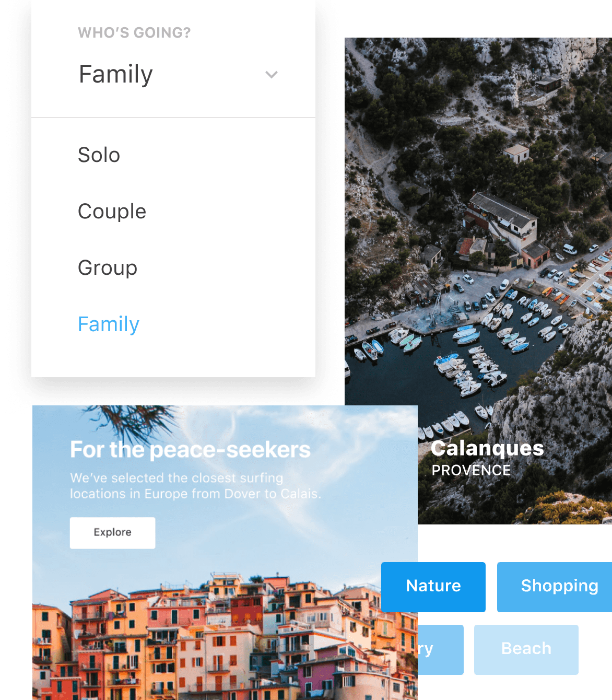Choose the Solo option
The height and width of the screenshot is (700, 612).
[99, 155]
